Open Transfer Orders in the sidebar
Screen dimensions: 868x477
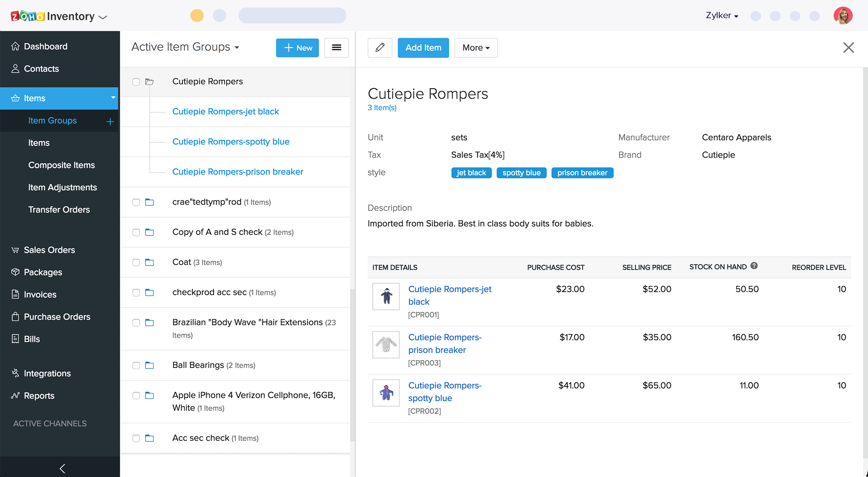(x=59, y=209)
